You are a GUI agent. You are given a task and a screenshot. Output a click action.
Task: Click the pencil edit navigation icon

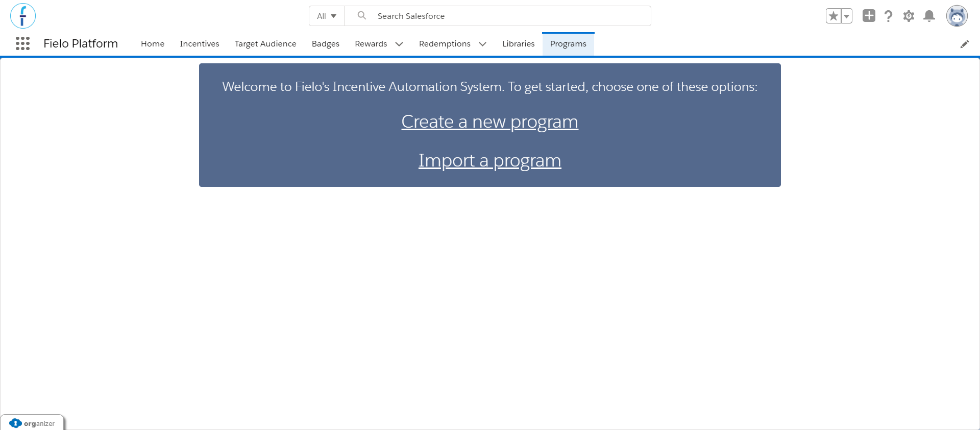pyautogui.click(x=965, y=44)
